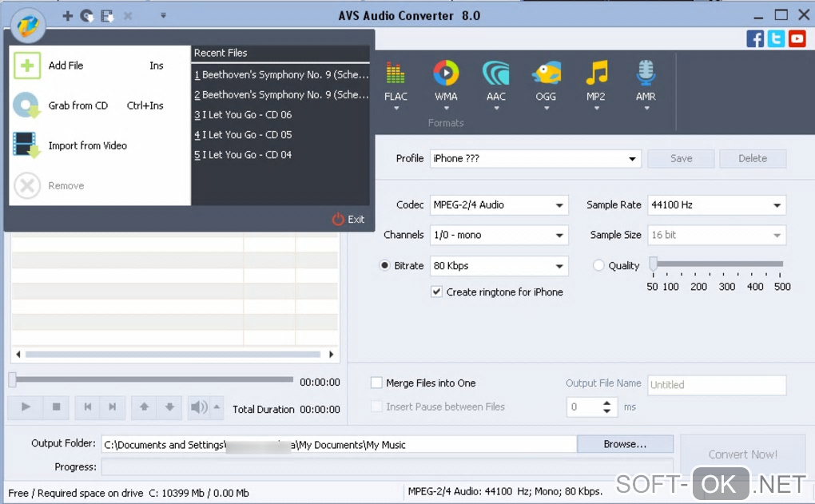Select the AAC format icon
This screenshot has width=815, height=504.
click(496, 73)
